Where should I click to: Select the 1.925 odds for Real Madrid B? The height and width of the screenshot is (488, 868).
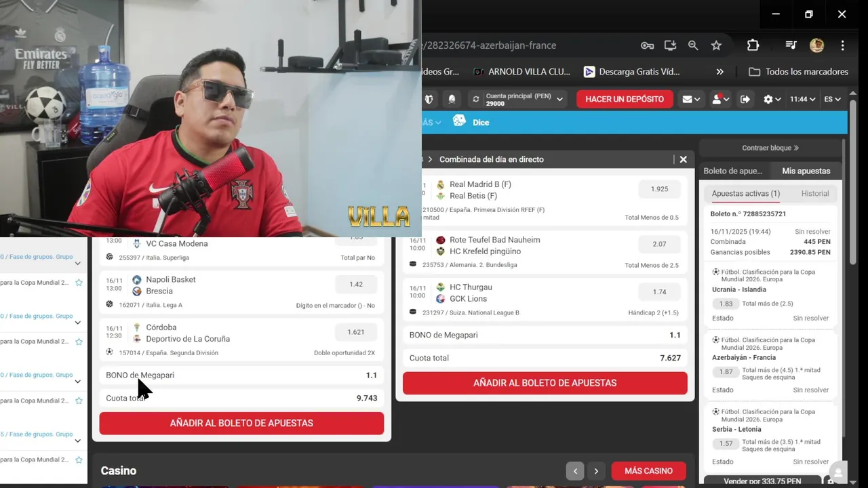(x=659, y=189)
